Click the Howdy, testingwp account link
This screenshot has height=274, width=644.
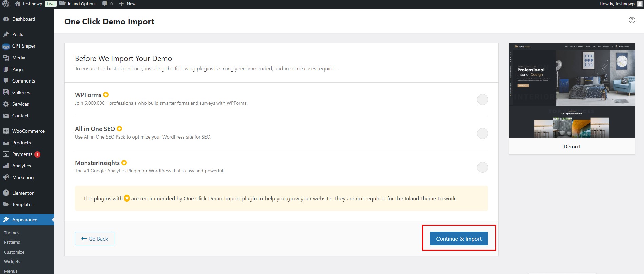tap(617, 4)
